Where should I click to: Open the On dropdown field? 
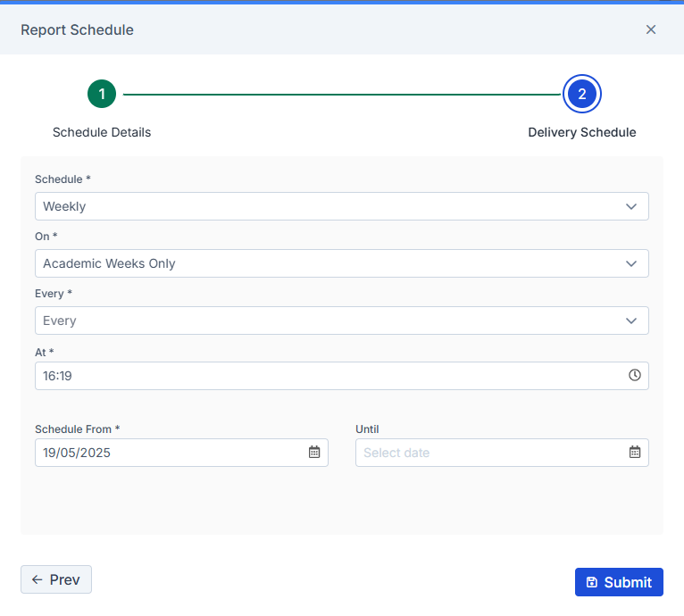point(342,263)
